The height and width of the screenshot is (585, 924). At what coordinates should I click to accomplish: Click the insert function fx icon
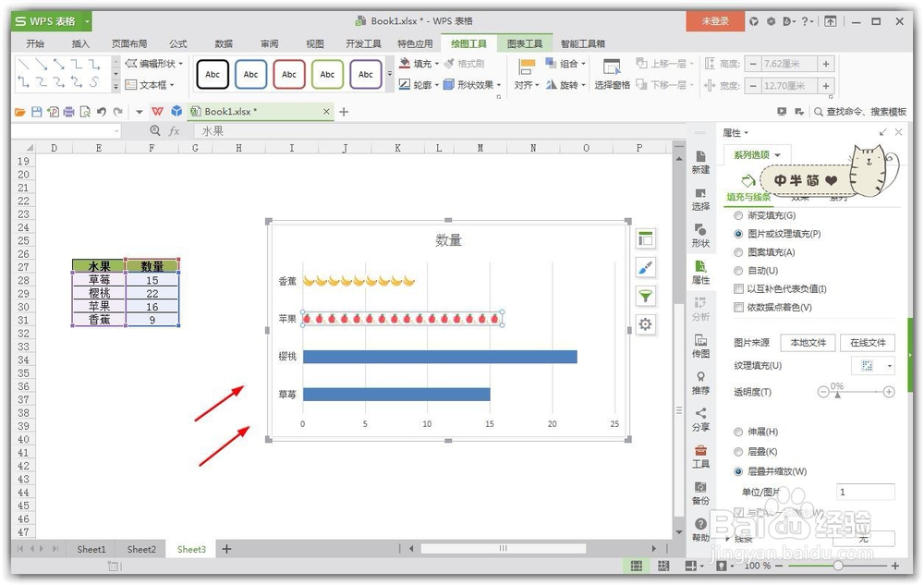(x=175, y=131)
